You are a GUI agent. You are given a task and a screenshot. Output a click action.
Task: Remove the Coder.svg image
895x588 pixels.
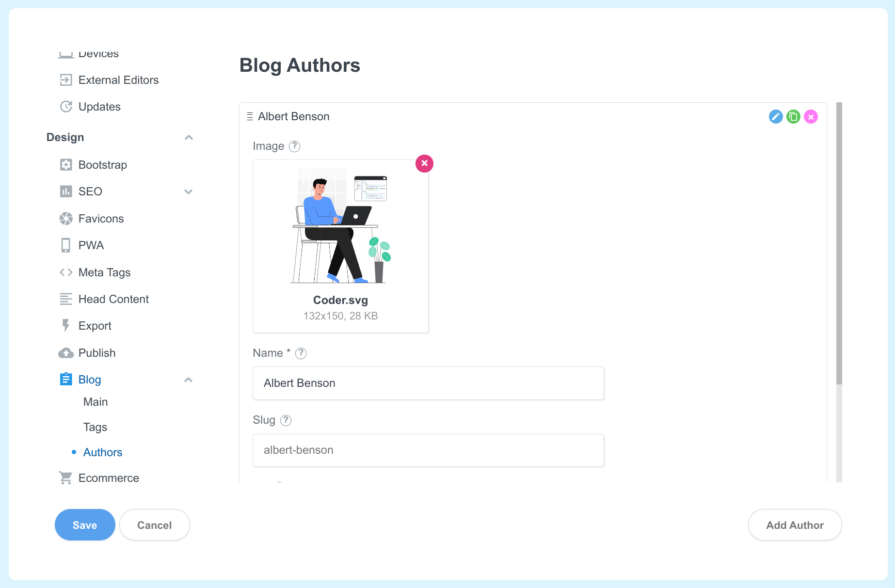[424, 163]
